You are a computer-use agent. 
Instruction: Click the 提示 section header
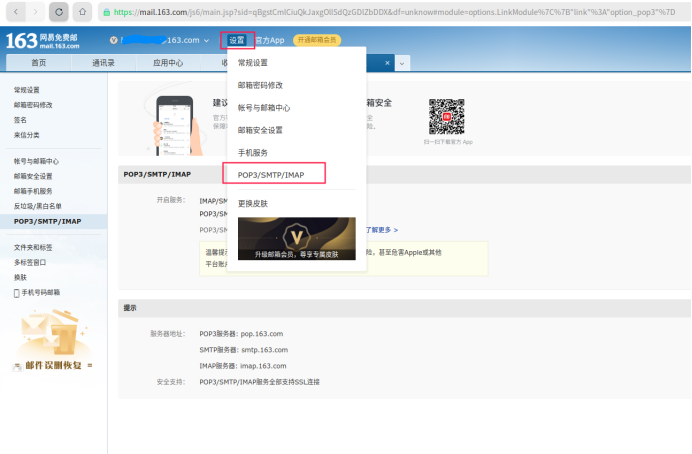click(x=130, y=308)
